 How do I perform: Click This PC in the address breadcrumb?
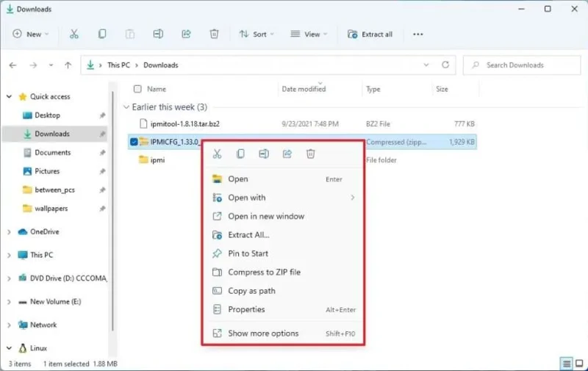[118, 65]
